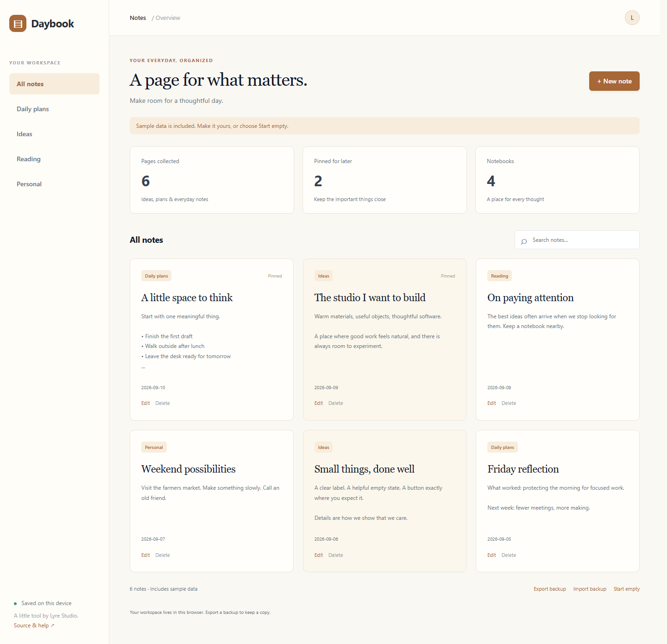Click the Pinned for later stat card

384,180
